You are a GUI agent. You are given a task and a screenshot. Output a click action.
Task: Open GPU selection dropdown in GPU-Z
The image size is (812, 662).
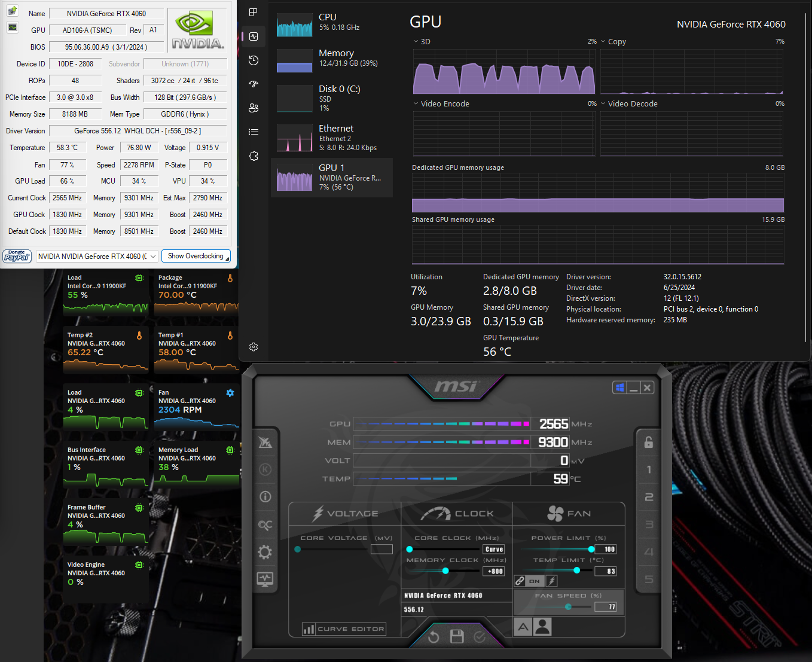97,256
